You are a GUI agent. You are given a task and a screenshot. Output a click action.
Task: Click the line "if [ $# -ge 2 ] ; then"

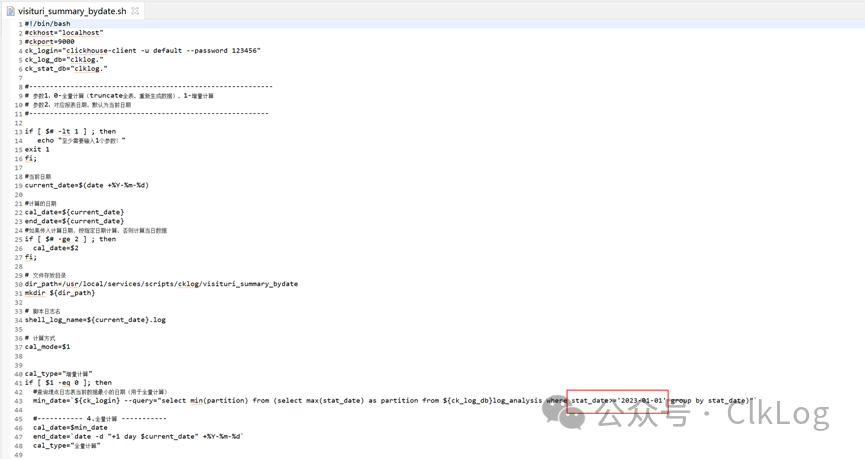(x=71, y=239)
